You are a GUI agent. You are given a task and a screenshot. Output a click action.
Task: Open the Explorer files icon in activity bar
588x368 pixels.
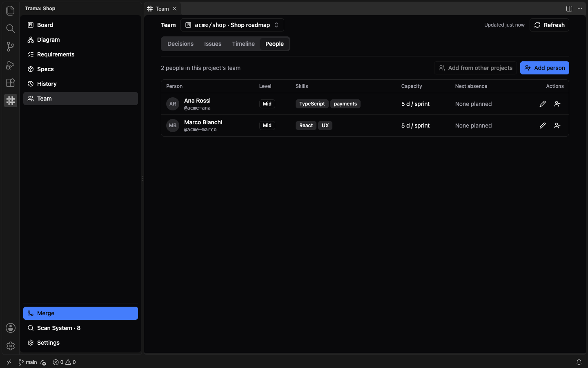11,10
